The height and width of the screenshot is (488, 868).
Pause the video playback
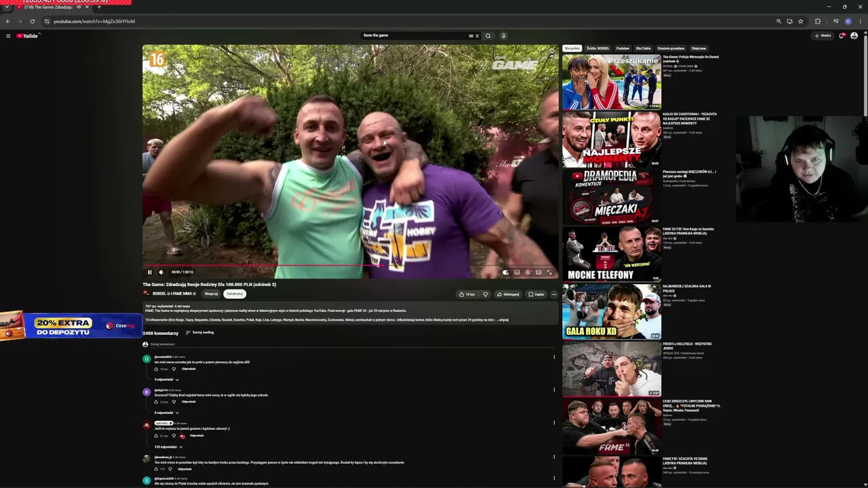click(150, 272)
